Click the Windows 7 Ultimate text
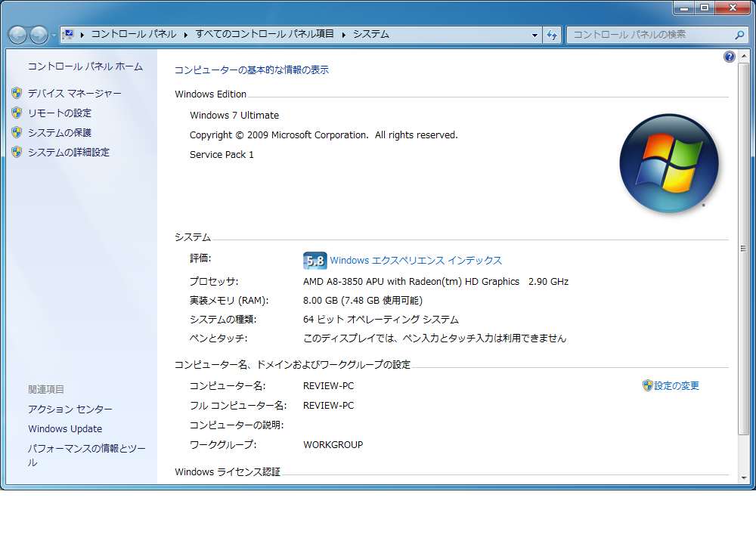 (x=234, y=115)
